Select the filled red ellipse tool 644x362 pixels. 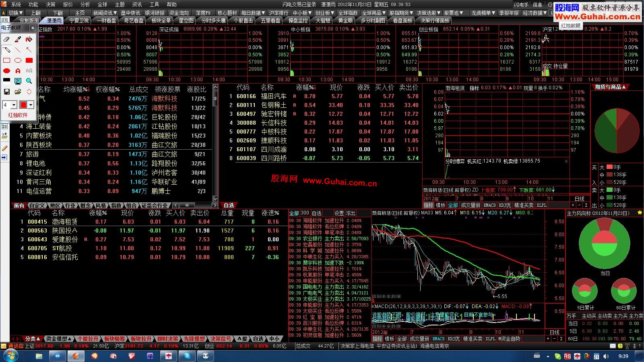tap(7, 71)
